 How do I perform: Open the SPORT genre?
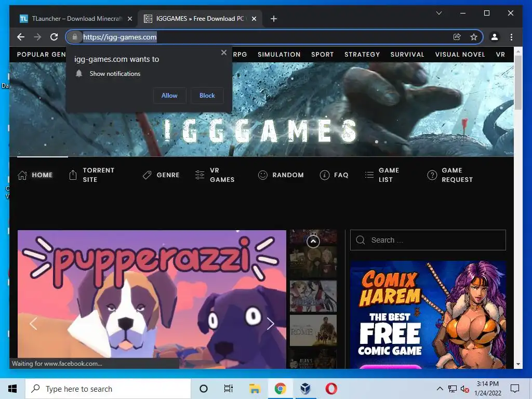click(322, 54)
